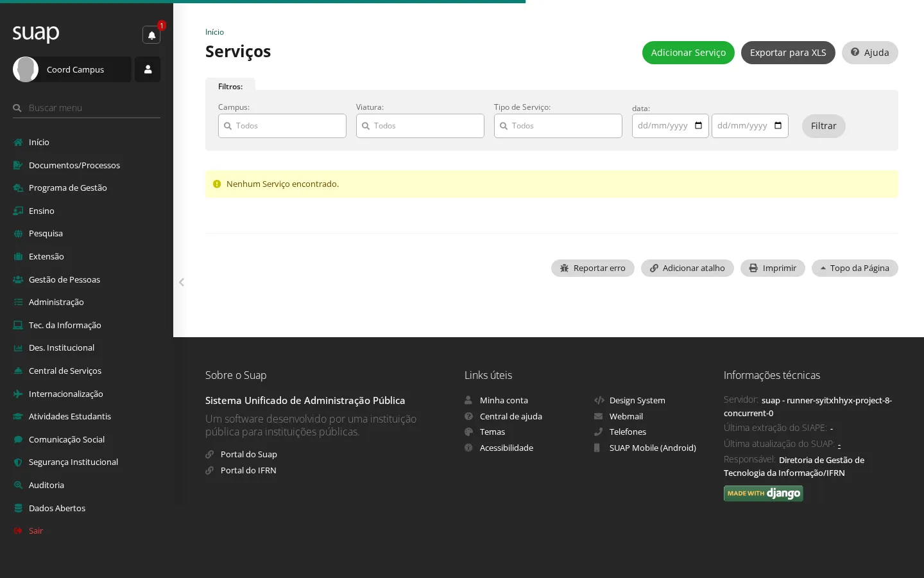Image resolution: width=924 pixels, height=578 pixels.
Task: Open the Viatura filter dropdown
Action: coord(420,126)
